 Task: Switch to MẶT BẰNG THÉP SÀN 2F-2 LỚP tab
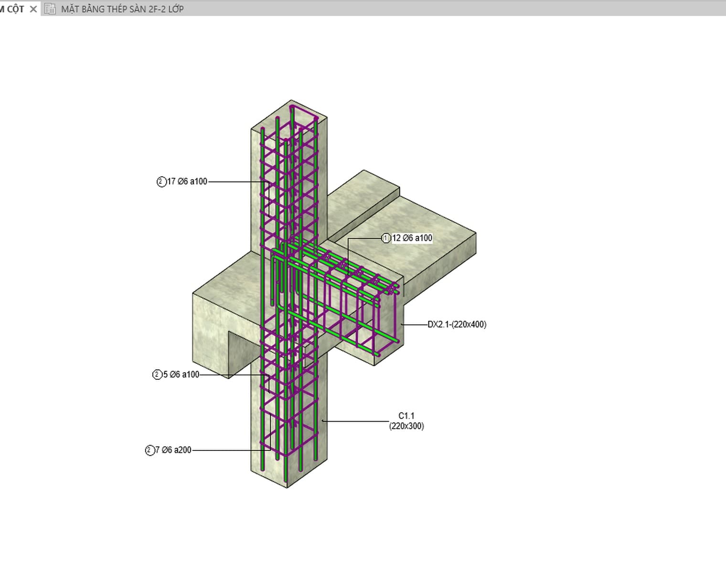[122, 9]
